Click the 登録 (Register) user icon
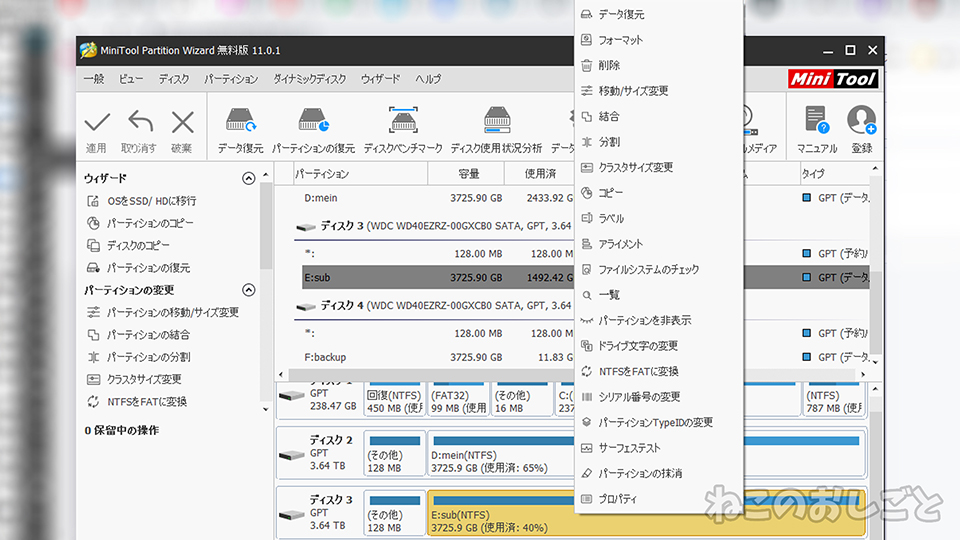Viewport: 960px width, 540px height. 861,119
